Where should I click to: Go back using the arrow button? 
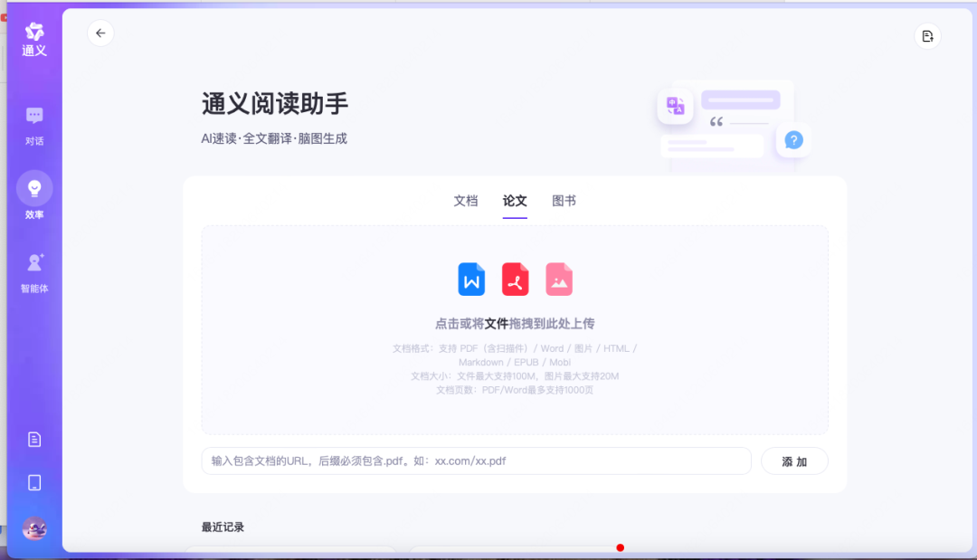tap(100, 33)
